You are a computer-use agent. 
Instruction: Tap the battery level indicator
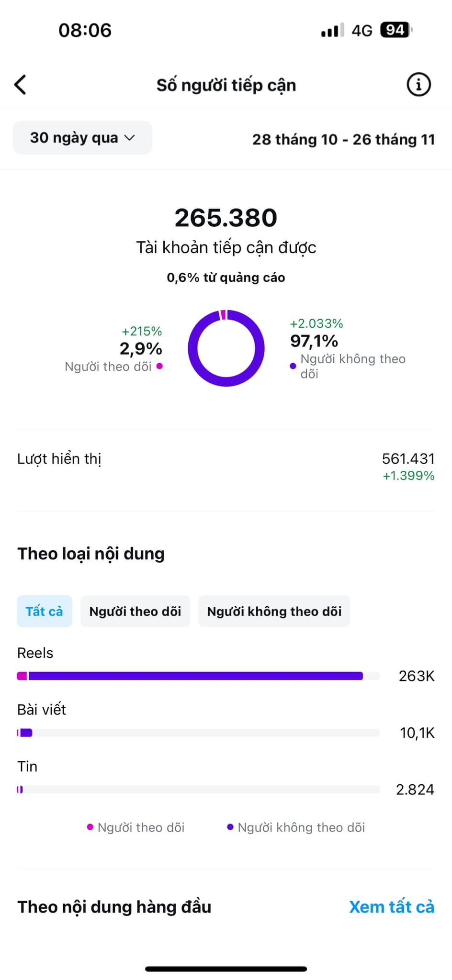point(395,30)
